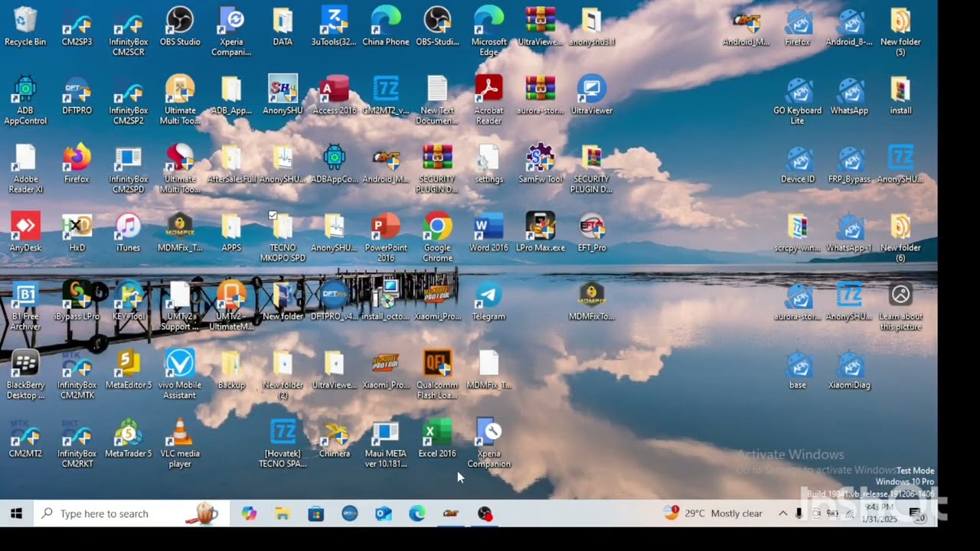Click Learn about this picture
Screen dimensions: 980x551
(x=900, y=305)
